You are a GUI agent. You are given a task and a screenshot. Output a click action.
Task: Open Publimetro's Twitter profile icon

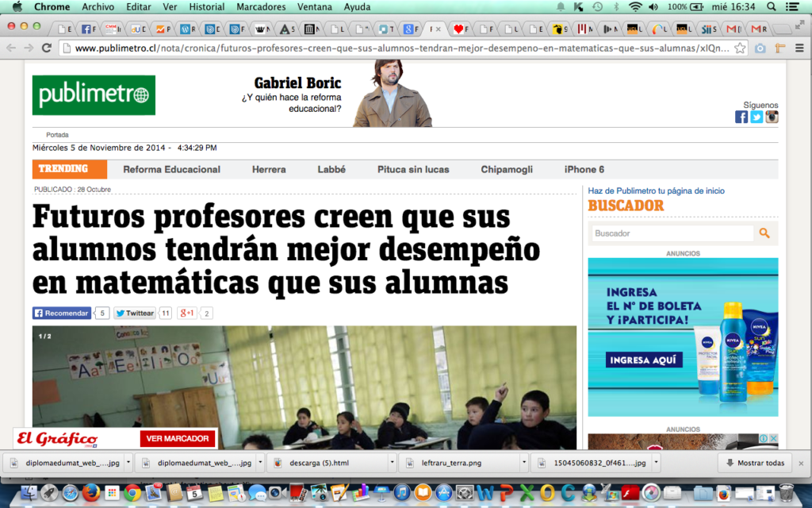pos(756,117)
